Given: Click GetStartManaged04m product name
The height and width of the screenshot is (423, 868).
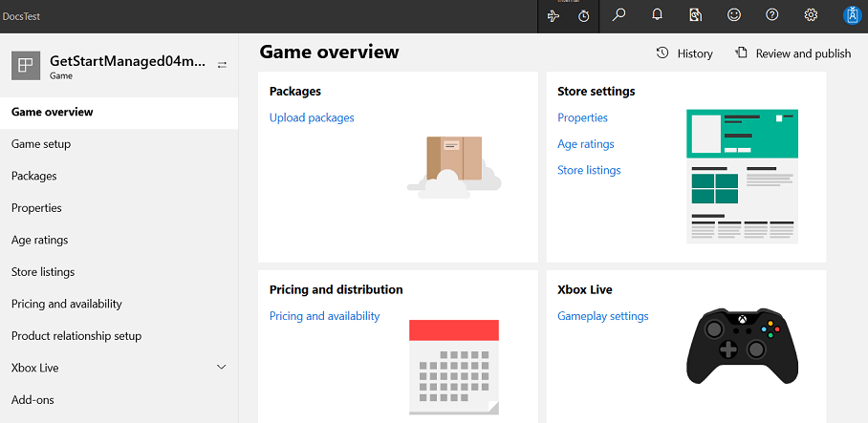Looking at the screenshot, I should [x=127, y=61].
